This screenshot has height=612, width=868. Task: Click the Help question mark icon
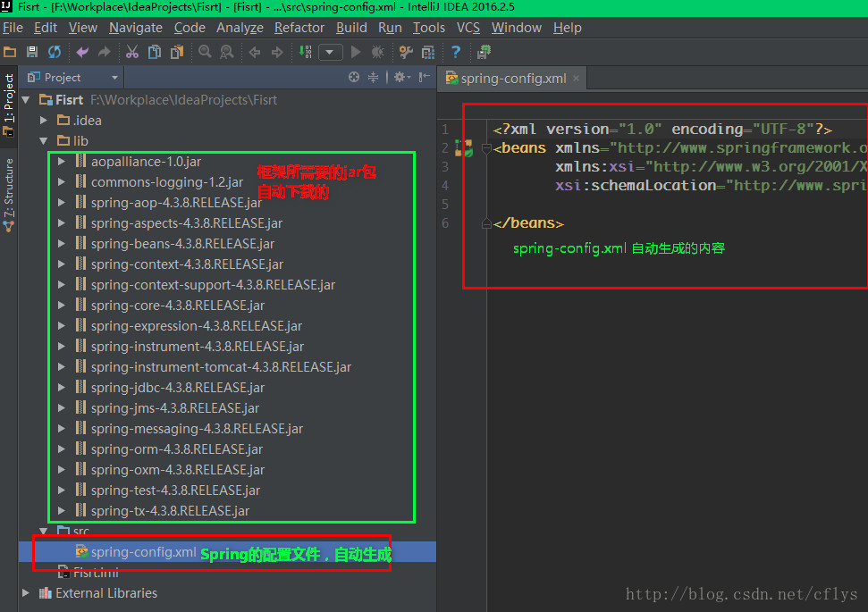coord(456,52)
